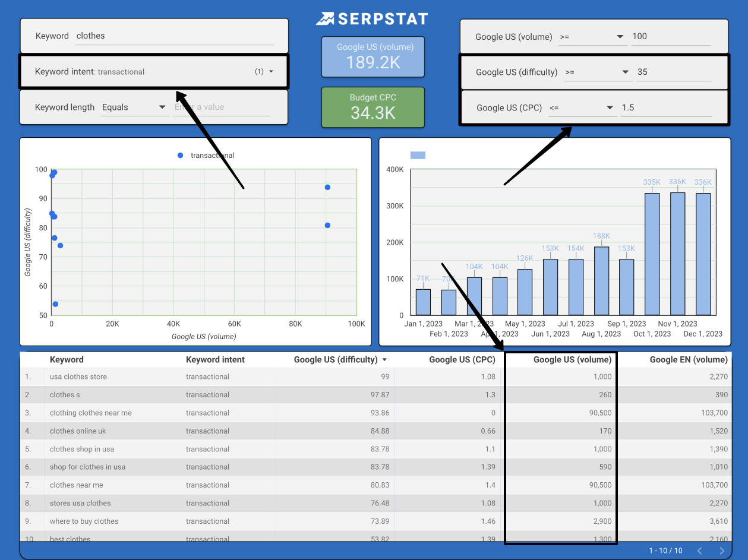Click the volume filter value field 100
748x560 pixels.
tap(670, 36)
